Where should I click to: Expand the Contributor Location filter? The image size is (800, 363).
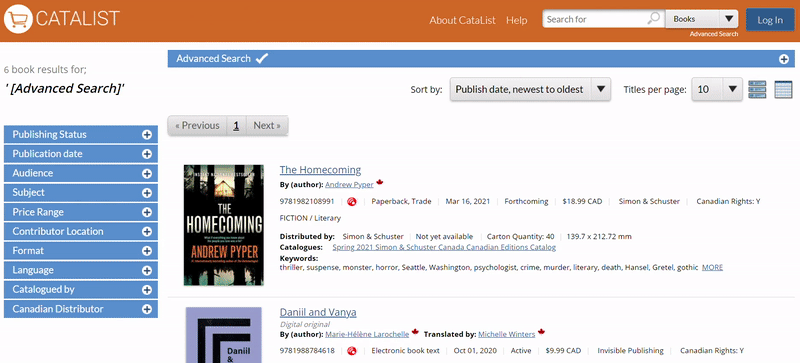click(x=81, y=232)
